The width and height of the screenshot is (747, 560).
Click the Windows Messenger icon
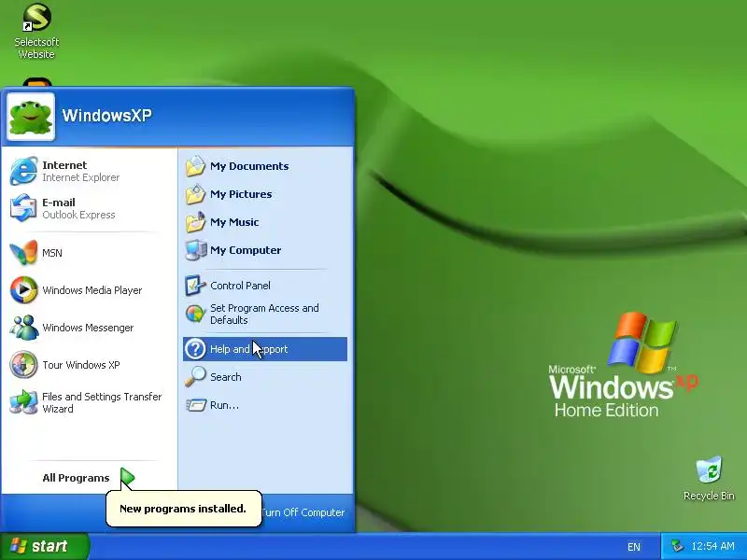pos(23,328)
